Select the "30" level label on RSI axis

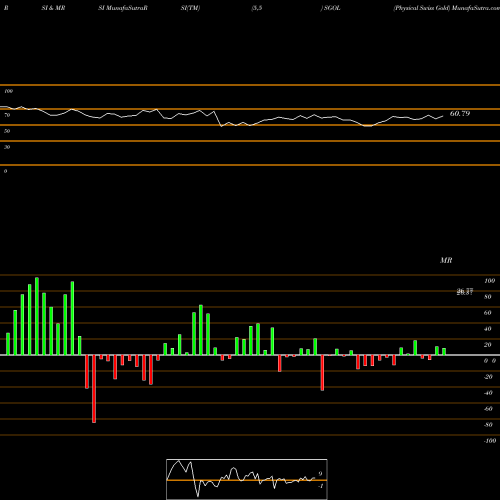(7, 147)
